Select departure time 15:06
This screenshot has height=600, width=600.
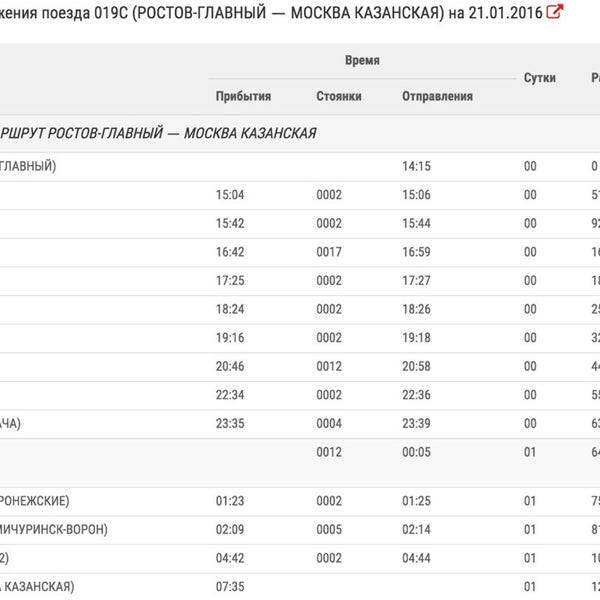click(x=416, y=195)
